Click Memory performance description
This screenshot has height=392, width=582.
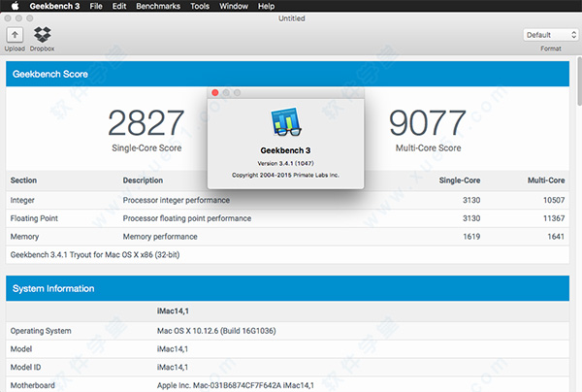tap(160, 237)
